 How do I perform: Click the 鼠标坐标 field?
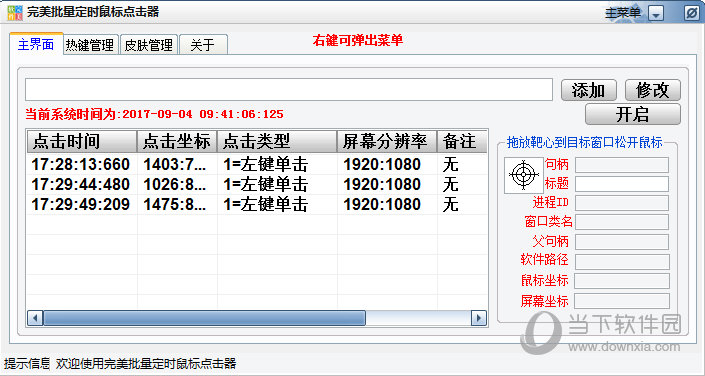coord(622,281)
